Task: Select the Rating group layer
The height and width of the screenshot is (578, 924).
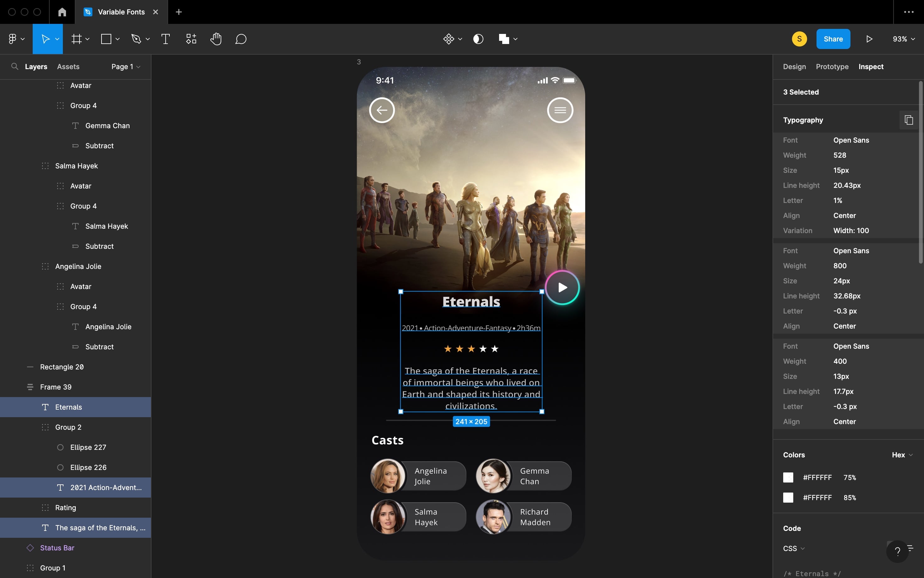Action: [x=75, y=508]
